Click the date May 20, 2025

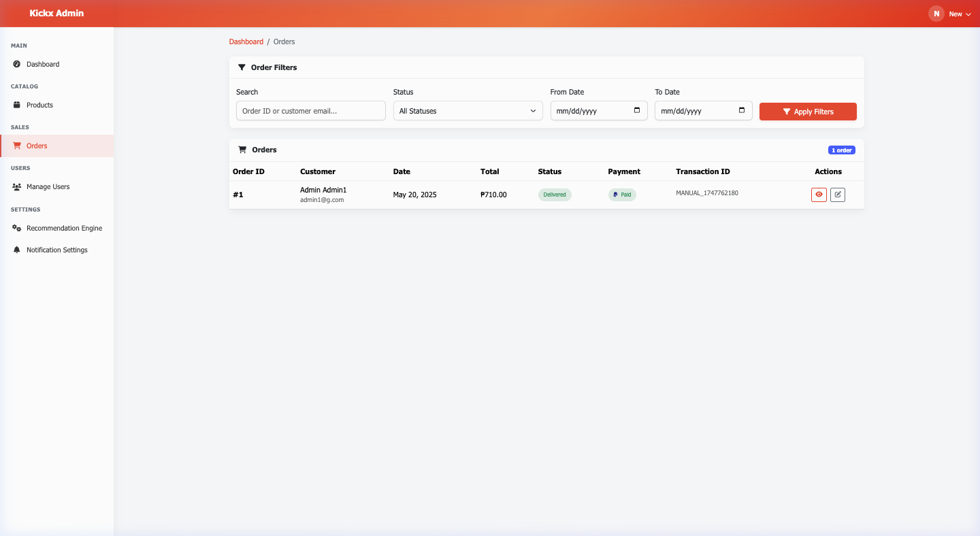[415, 195]
